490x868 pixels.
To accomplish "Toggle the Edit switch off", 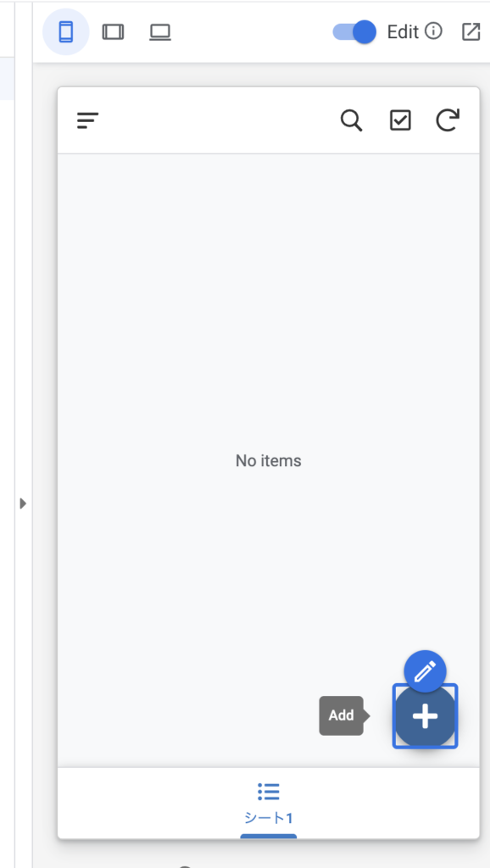I will tap(354, 31).
